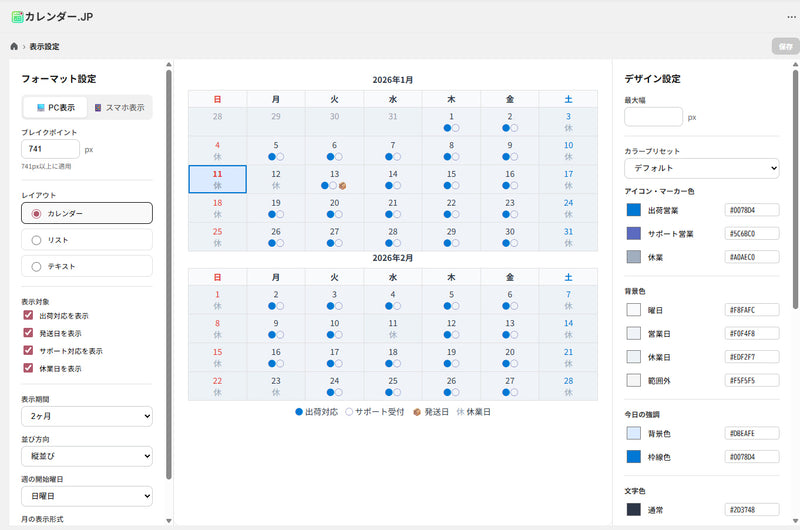
Task: Toggle the 休業日を表示 checkbox
Action: tap(28, 369)
